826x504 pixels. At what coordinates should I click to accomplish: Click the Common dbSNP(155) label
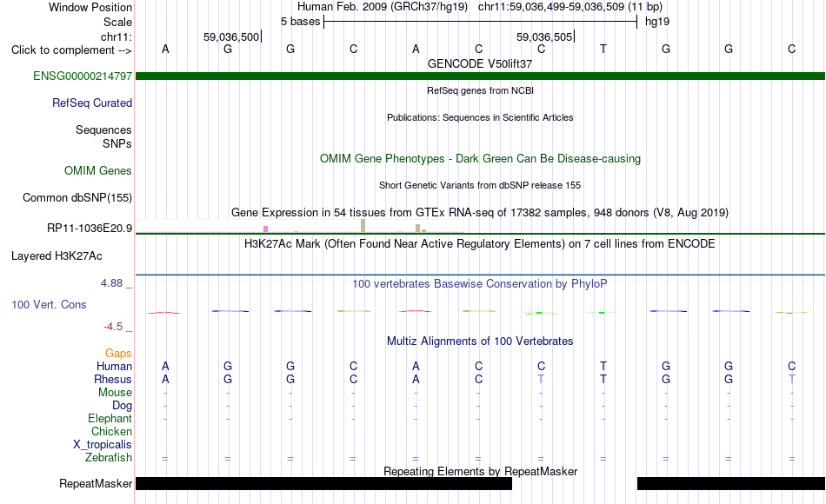click(x=77, y=197)
